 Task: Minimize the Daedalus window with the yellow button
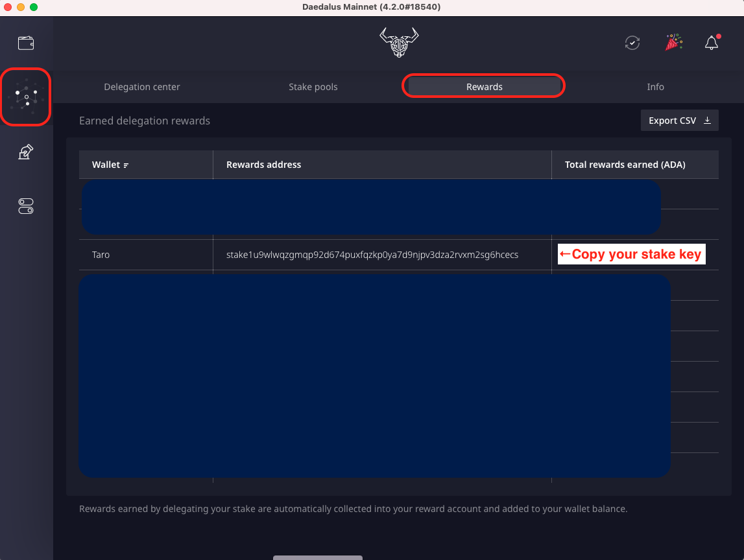[21, 7]
